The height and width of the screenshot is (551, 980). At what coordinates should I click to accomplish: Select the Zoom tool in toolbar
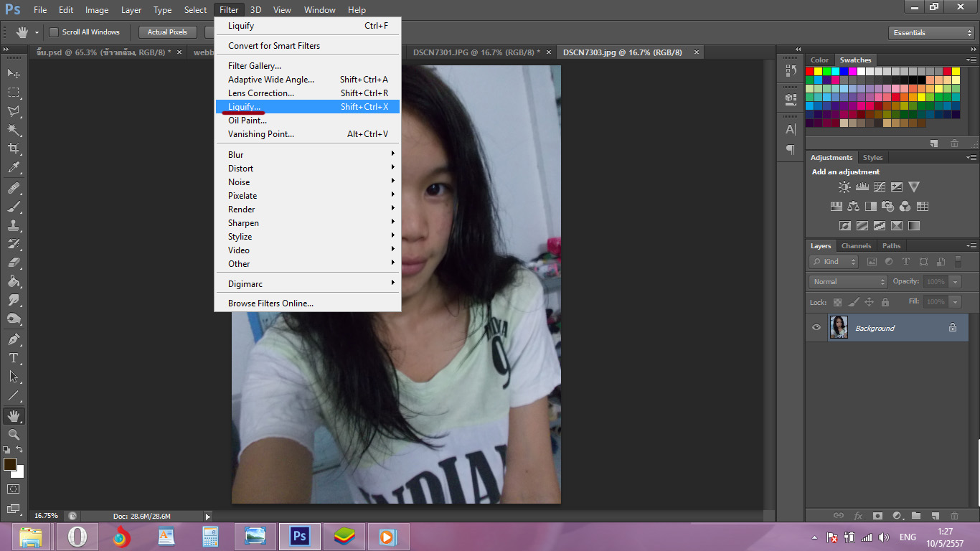pos(14,434)
